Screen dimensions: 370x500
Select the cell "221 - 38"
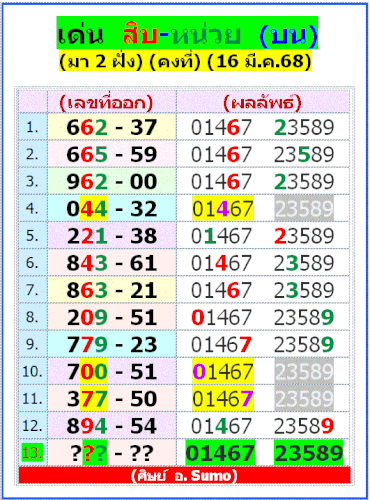point(112,236)
